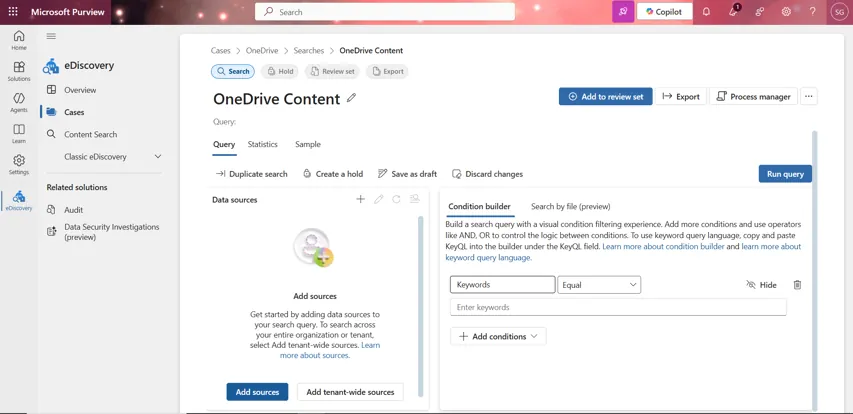Click Create a hold

click(333, 174)
